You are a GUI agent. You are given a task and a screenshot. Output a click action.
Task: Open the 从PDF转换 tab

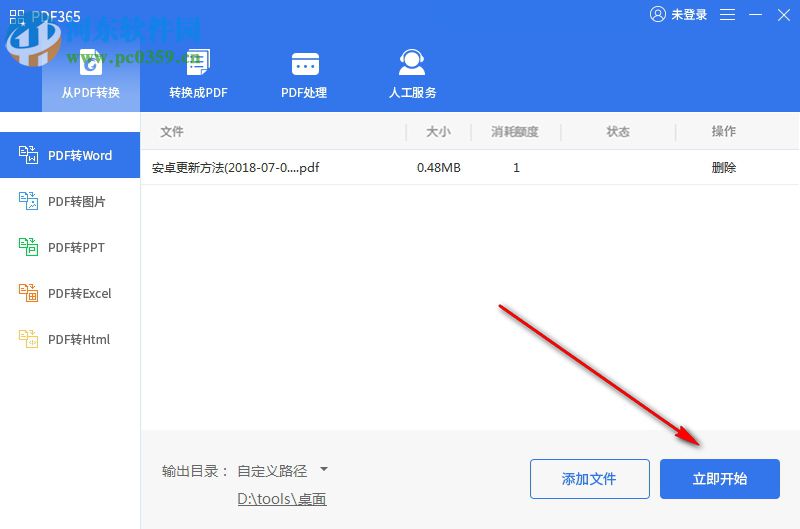pyautogui.click(x=91, y=77)
